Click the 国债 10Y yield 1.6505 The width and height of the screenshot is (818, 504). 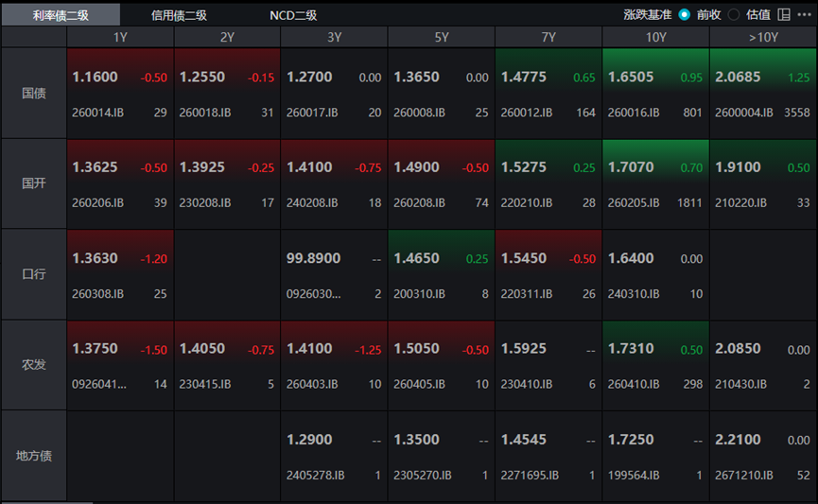(631, 78)
